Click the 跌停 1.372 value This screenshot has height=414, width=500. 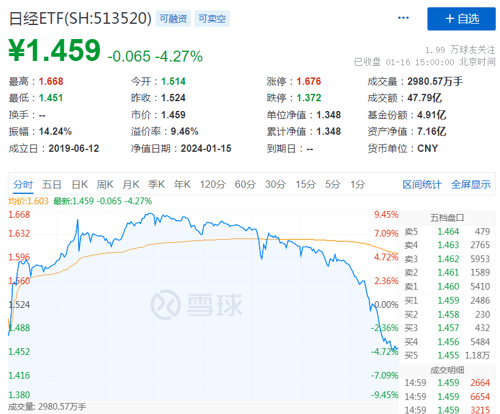coord(309,98)
